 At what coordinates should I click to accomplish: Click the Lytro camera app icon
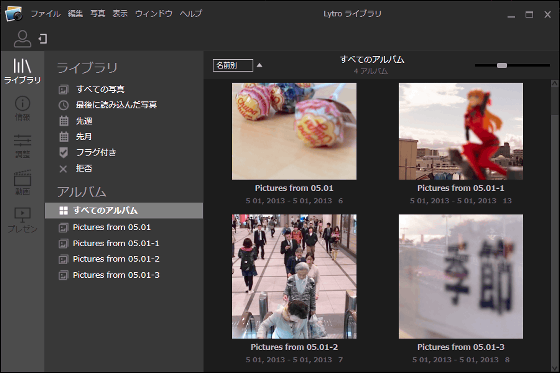point(14,14)
